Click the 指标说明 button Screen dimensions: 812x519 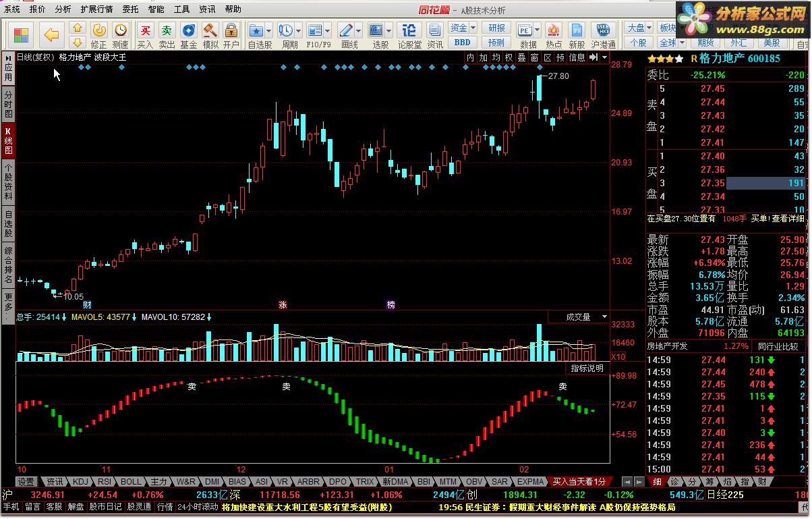coord(587,368)
